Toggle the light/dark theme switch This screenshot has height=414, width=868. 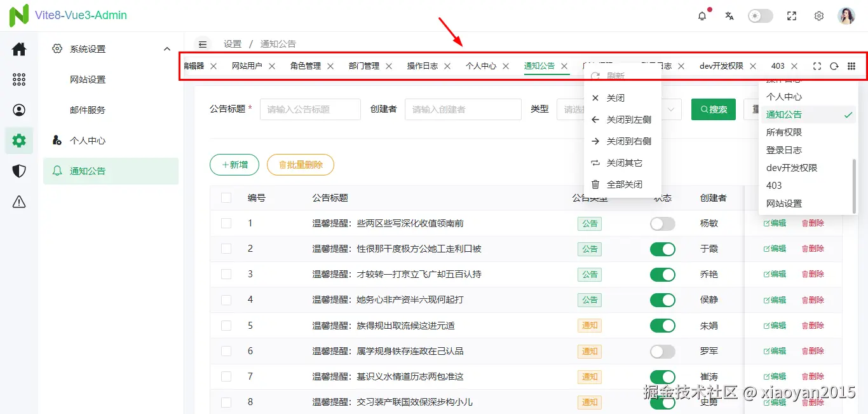pos(760,16)
